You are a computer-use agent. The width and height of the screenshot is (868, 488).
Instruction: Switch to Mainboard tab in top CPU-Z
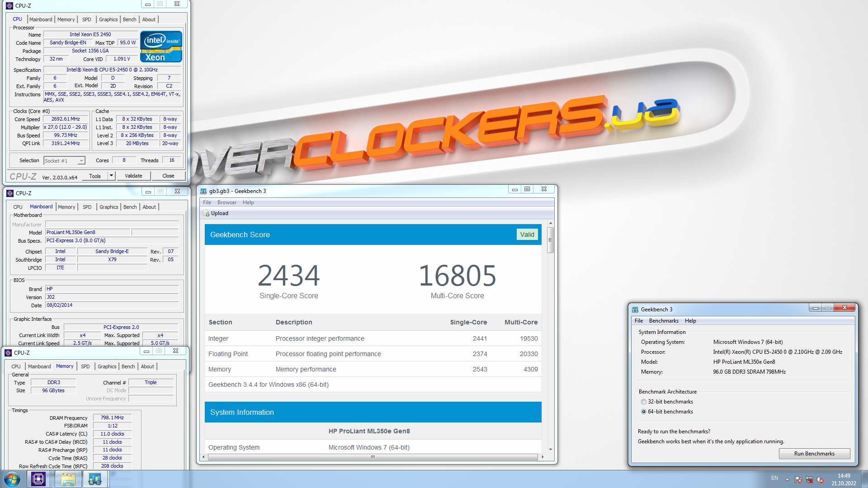(x=41, y=19)
